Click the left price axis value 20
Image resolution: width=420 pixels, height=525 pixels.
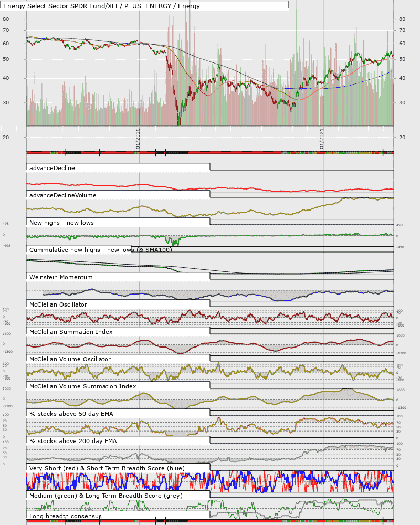(6, 137)
